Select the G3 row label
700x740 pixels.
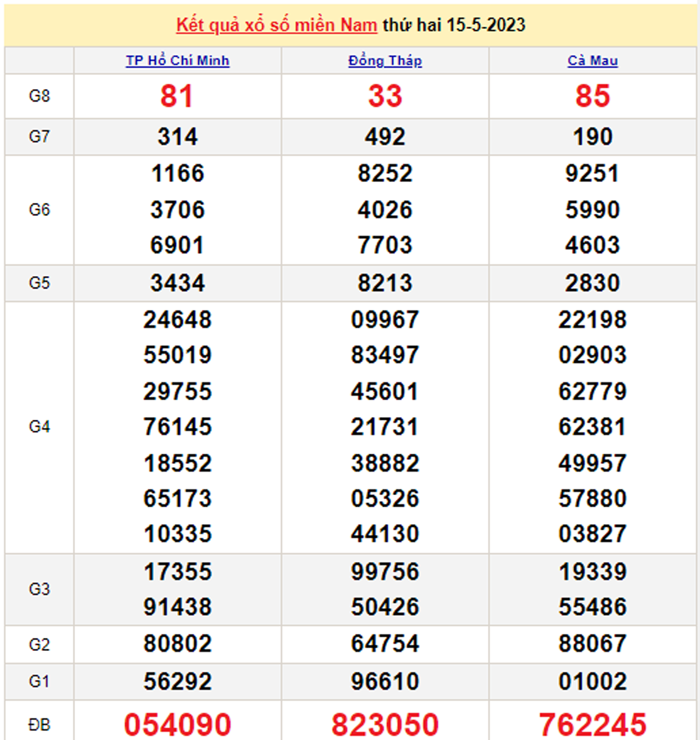(39, 589)
